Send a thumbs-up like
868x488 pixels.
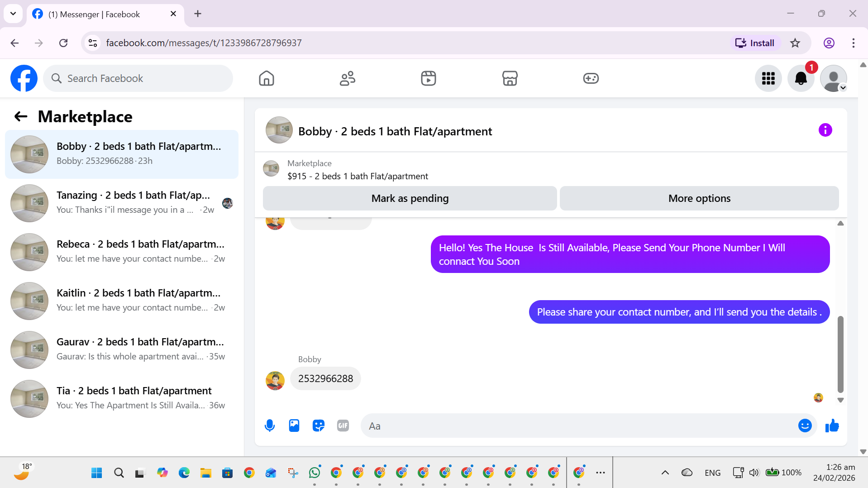click(832, 426)
